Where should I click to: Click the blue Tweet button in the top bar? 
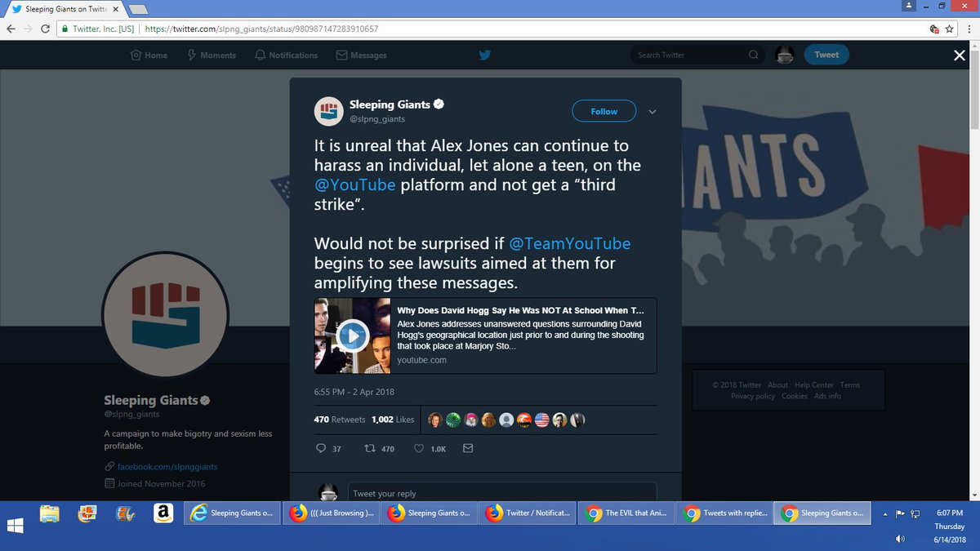[x=826, y=55]
